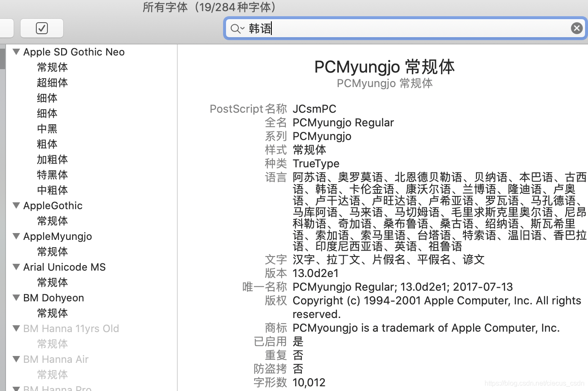588x391 pixels.
Task: Select the BM Dohyeon font family
Action: point(53,298)
